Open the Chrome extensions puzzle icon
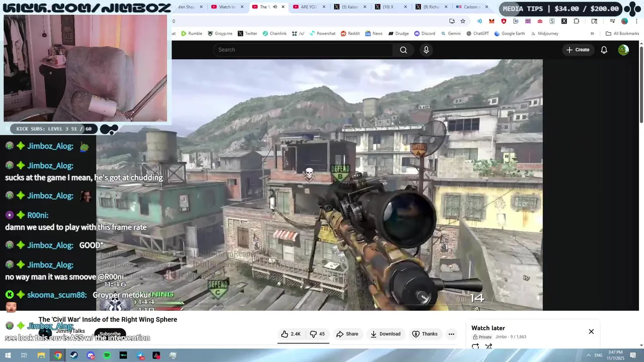Image resolution: width=644 pixels, height=362 pixels. click(x=577, y=21)
